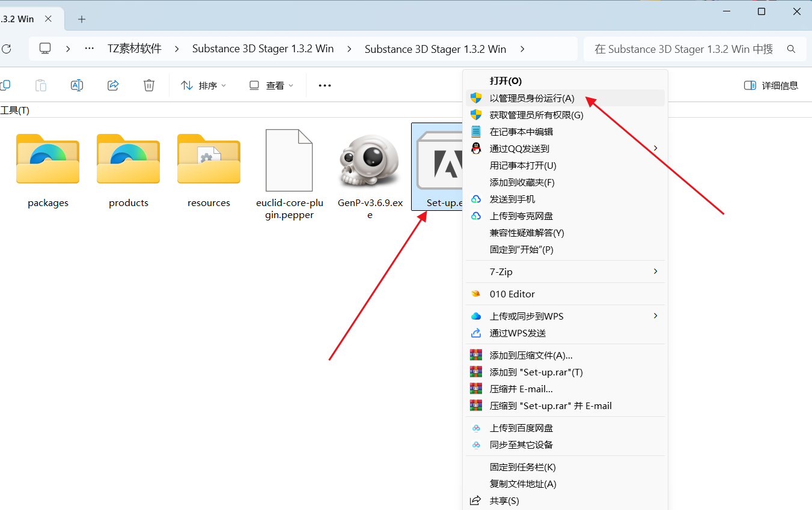Click the search magnifier icon
This screenshot has width=812, height=510.
[792, 49]
